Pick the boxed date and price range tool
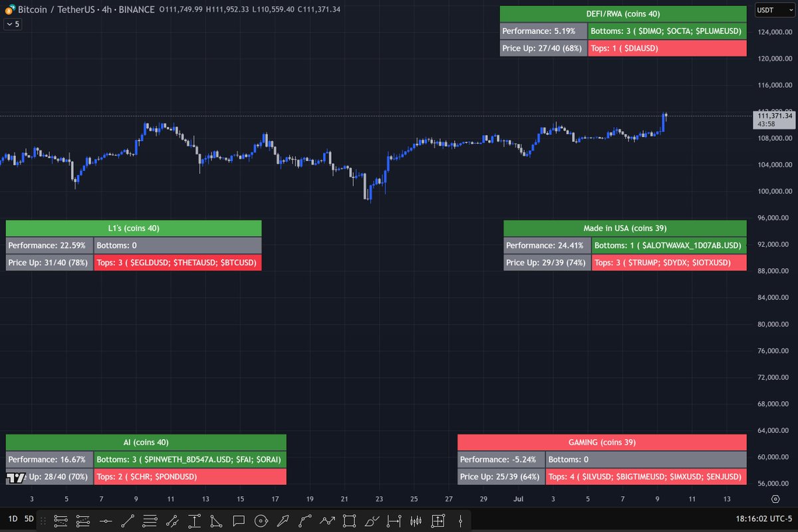 438,521
